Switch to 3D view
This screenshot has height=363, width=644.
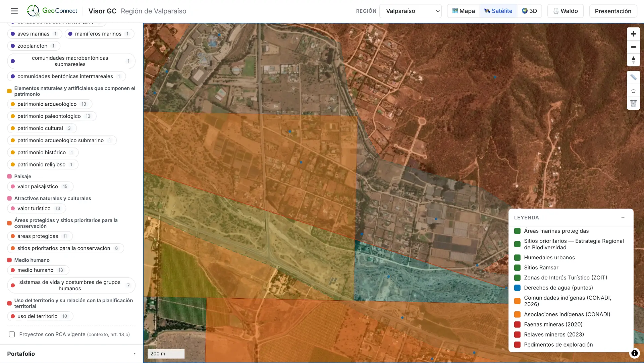coord(529,11)
